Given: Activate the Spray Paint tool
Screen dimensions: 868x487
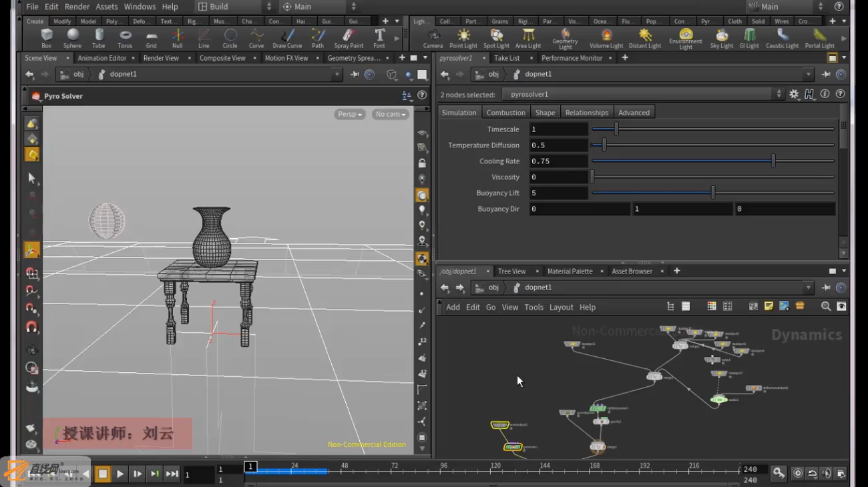Looking at the screenshot, I should 349,38.
